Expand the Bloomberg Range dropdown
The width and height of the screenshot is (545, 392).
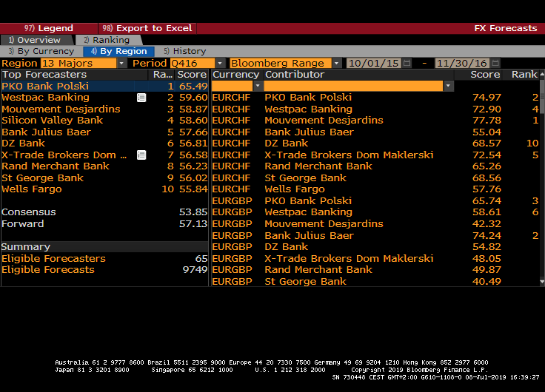(x=336, y=64)
